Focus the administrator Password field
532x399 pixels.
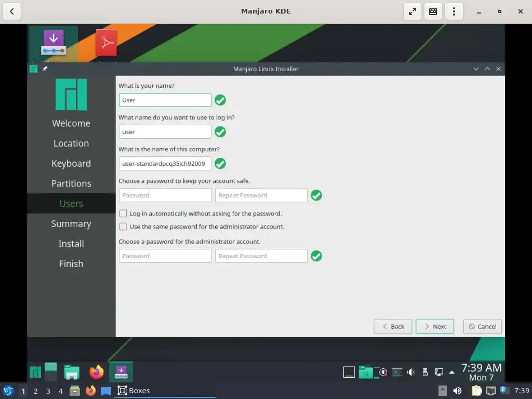click(x=165, y=256)
